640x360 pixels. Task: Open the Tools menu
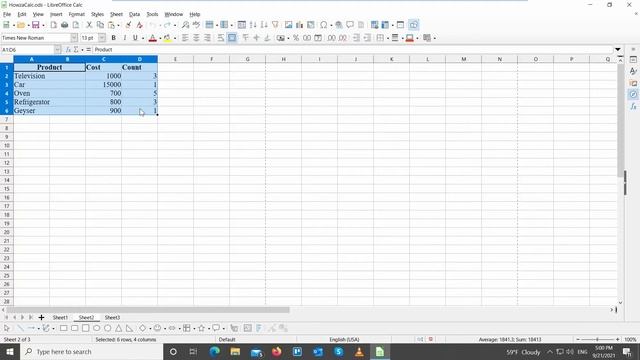click(152, 14)
